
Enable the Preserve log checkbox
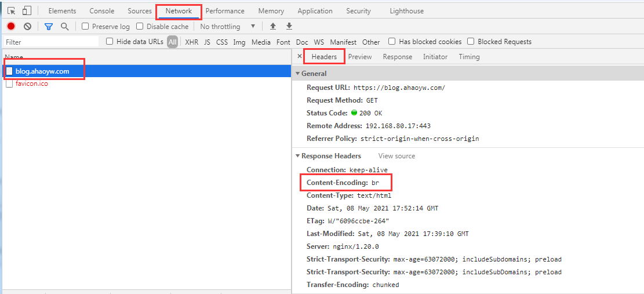(x=85, y=26)
